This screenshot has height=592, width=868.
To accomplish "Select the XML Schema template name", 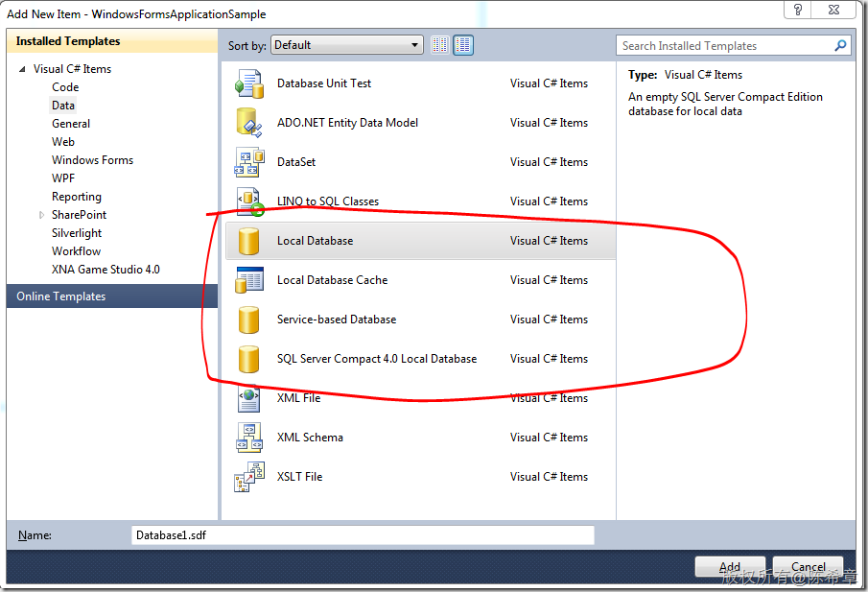I will (310, 437).
